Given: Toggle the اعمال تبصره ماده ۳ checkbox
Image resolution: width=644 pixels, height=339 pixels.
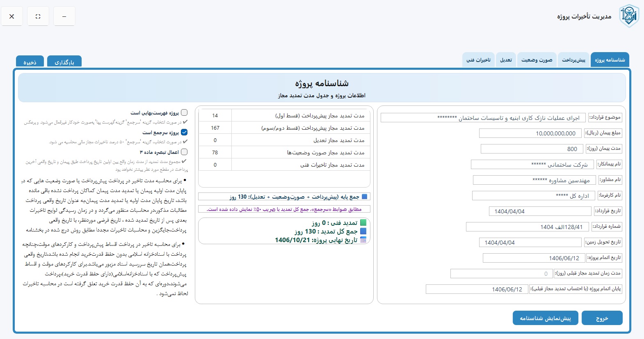Looking at the screenshot, I should coord(184,152).
